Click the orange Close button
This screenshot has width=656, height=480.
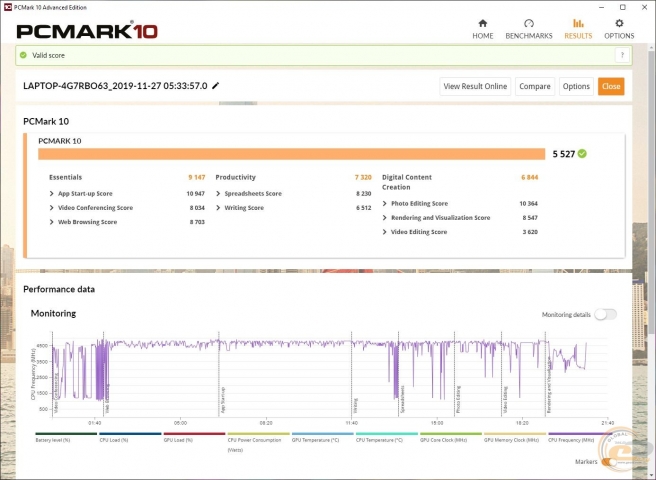coord(611,86)
